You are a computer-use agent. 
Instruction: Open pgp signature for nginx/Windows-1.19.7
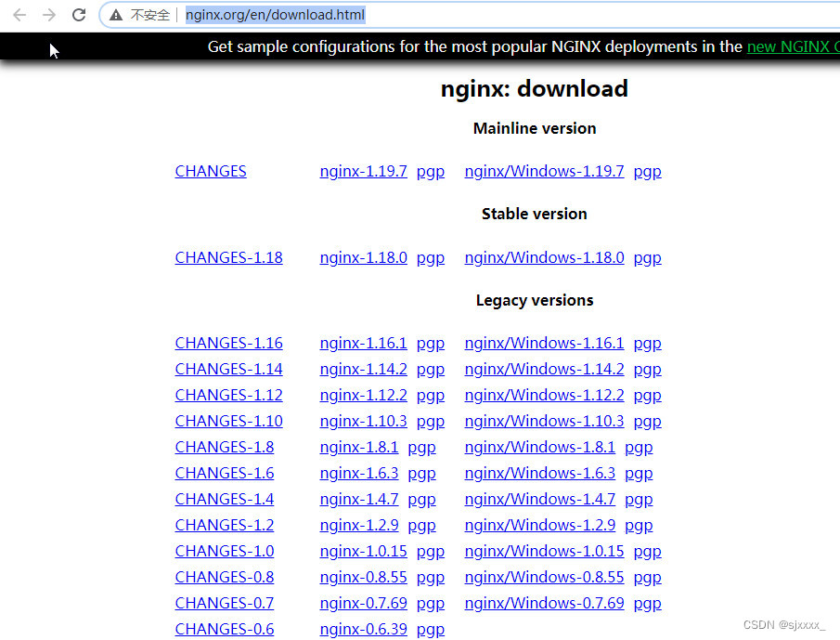pos(648,172)
